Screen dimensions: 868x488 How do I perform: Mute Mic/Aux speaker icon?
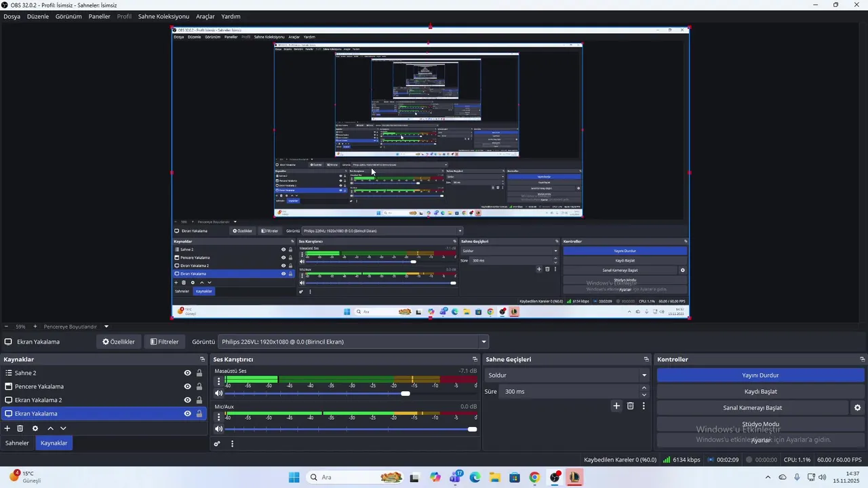tap(218, 428)
